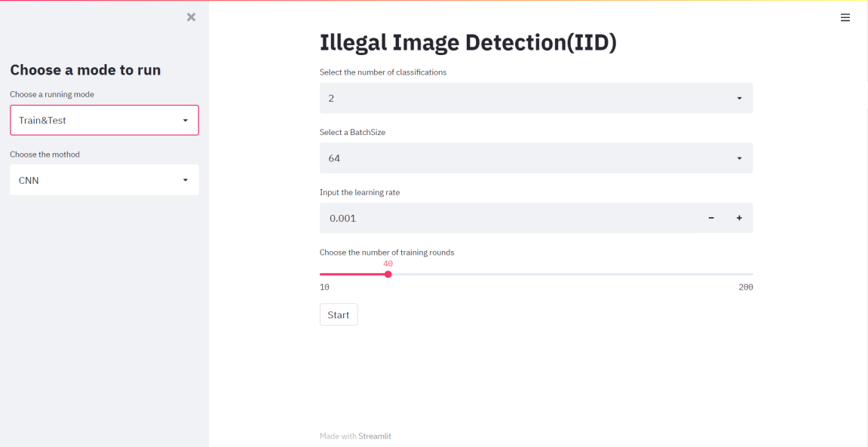Click the training rounds slider handle at 40
The image size is (868, 447).
(388, 274)
